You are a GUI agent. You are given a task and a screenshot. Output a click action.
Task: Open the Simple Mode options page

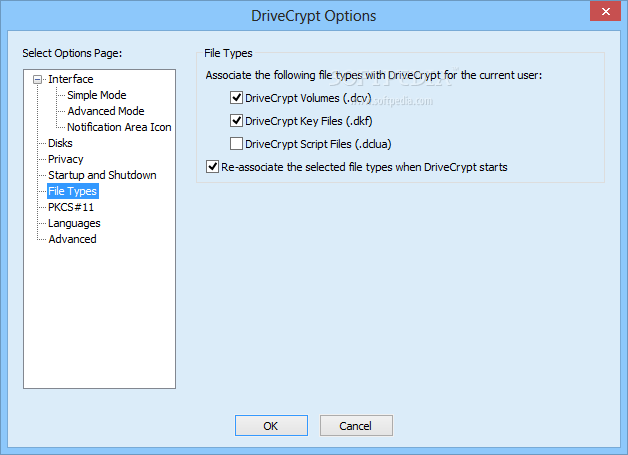pos(96,95)
